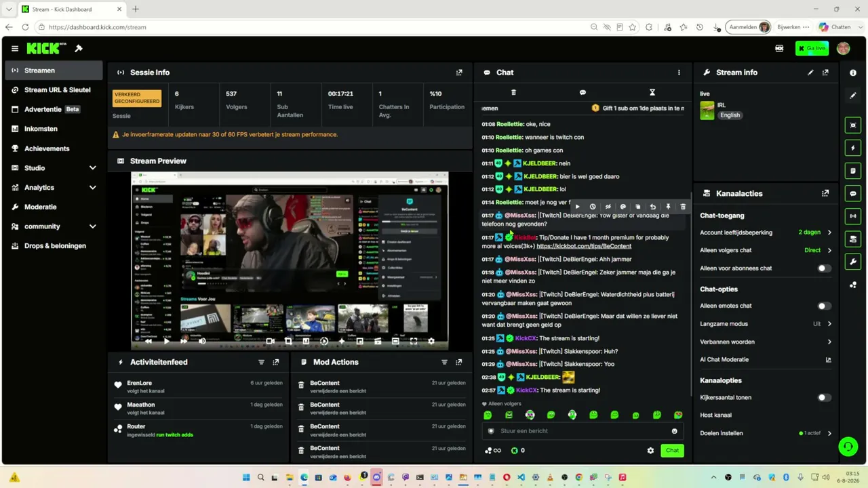Viewport: 868px width, 488px height.
Task: Open Inkomsten in the sidebar
Action: (54, 129)
